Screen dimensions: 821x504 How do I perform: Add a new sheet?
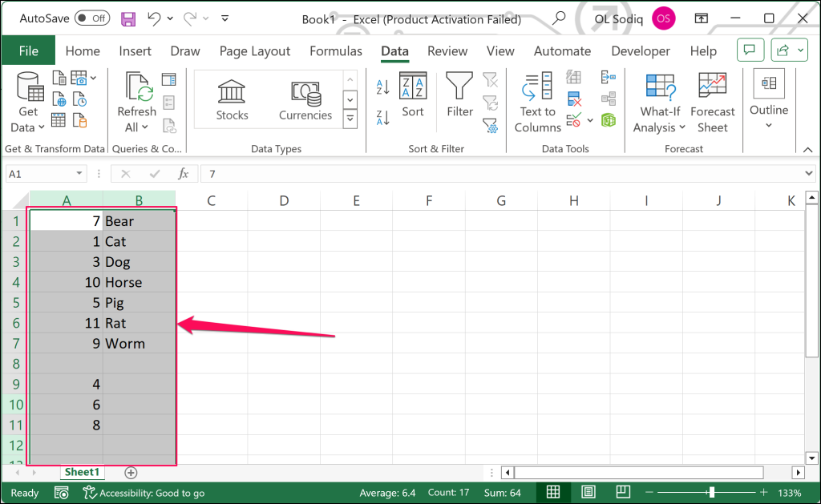click(131, 473)
